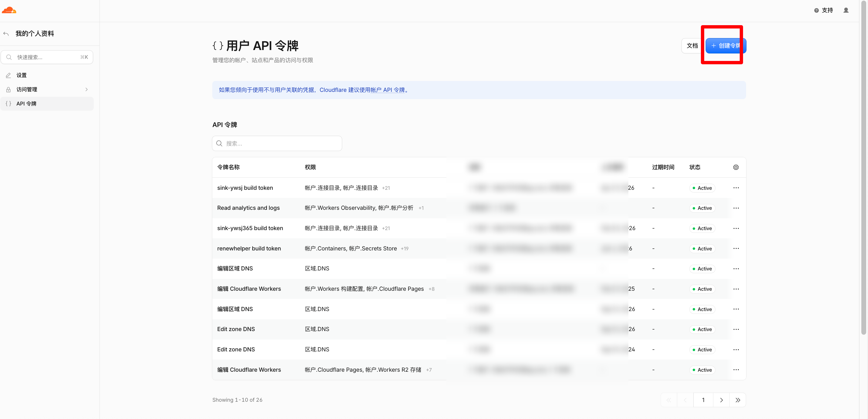868x419 pixels.
Task: Go back using the arrow beside 我的个人资料
Action: [x=6, y=34]
